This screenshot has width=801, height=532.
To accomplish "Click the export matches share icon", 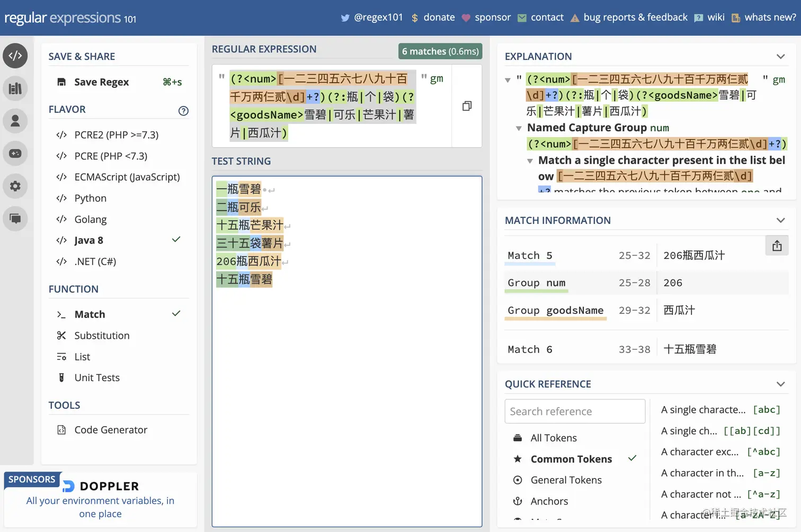I will (x=777, y=246).
